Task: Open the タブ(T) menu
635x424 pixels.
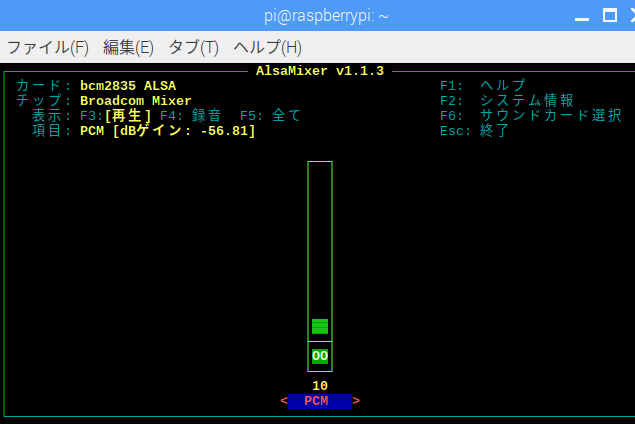Action: pos(193,47)
